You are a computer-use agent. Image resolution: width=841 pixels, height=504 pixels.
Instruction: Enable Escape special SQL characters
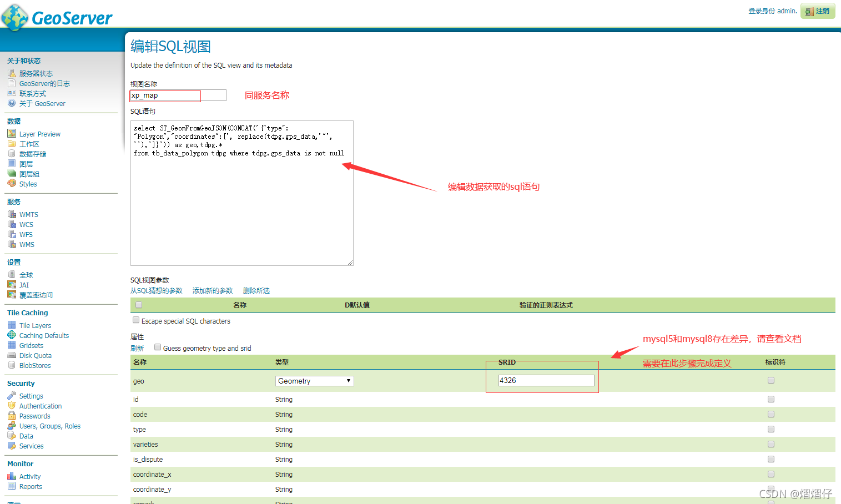136,320
